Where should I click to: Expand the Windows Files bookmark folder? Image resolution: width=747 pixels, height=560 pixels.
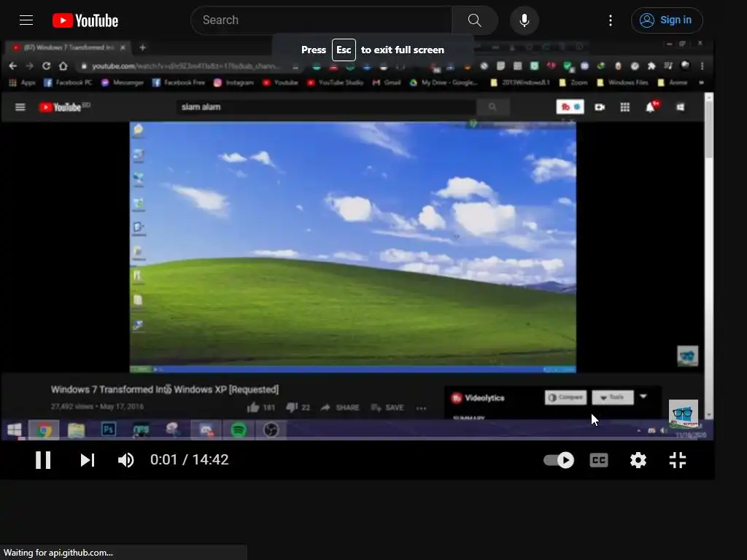622,82
